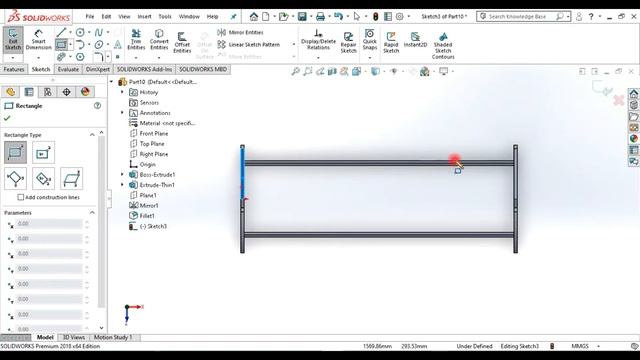Screen dimensions: 640x360
Task: Click the Rebuild traffic light icon
Action: tap(376, 16)
